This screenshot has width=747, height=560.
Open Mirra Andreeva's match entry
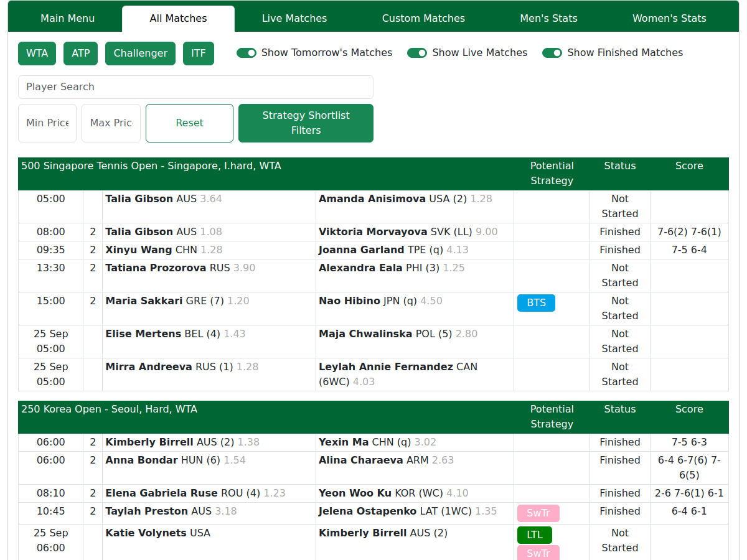pyautogui.click(x=149, y=367)
